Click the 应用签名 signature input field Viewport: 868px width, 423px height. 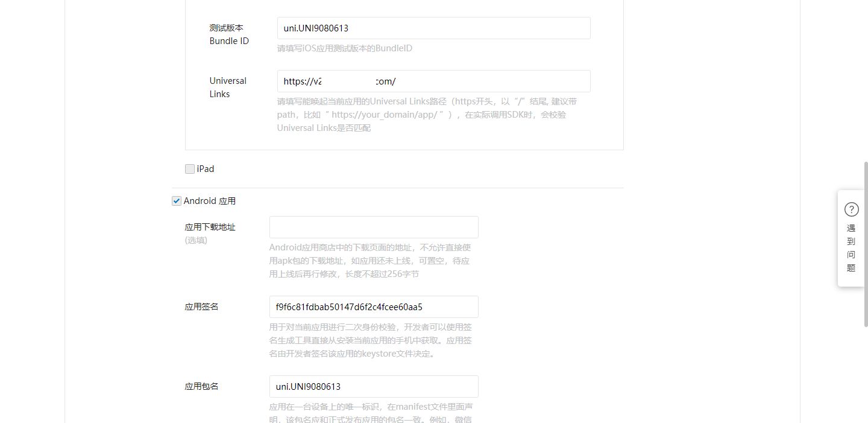coord(374,307)
